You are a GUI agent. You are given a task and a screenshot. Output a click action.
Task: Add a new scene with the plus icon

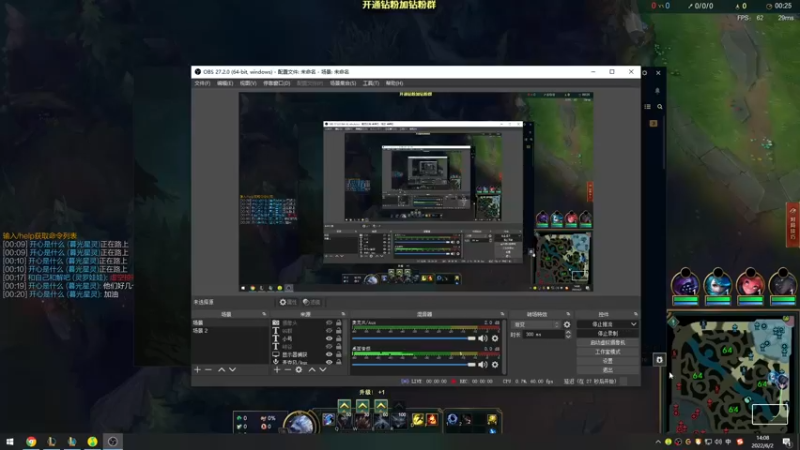point(197,369)
